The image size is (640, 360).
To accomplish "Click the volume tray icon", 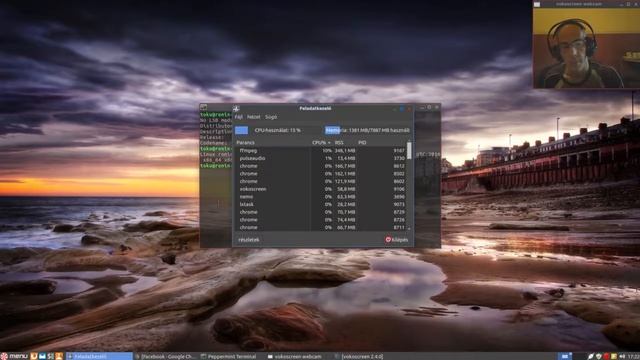I will tap(622, 357).
